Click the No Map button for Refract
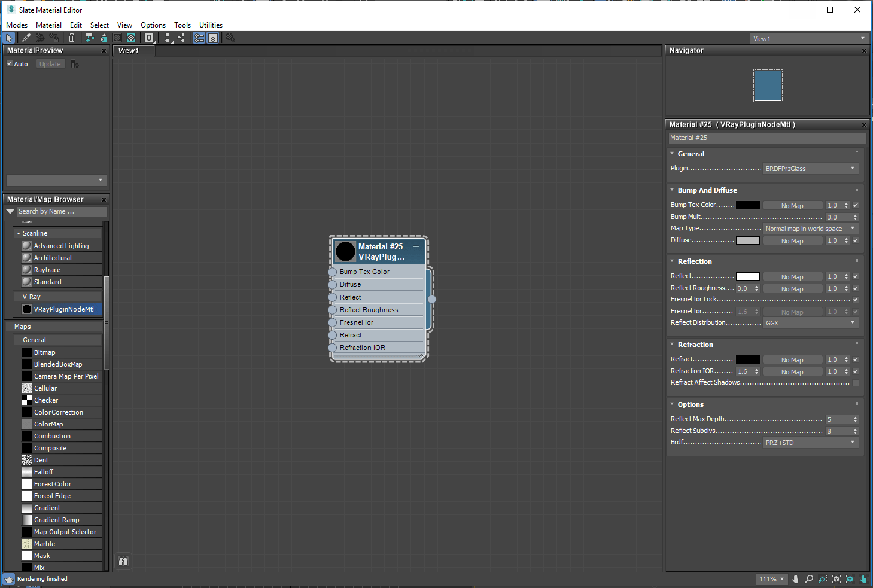Viewport: 873px width, 588px height. pyautogui.click(x=792, y=360)
